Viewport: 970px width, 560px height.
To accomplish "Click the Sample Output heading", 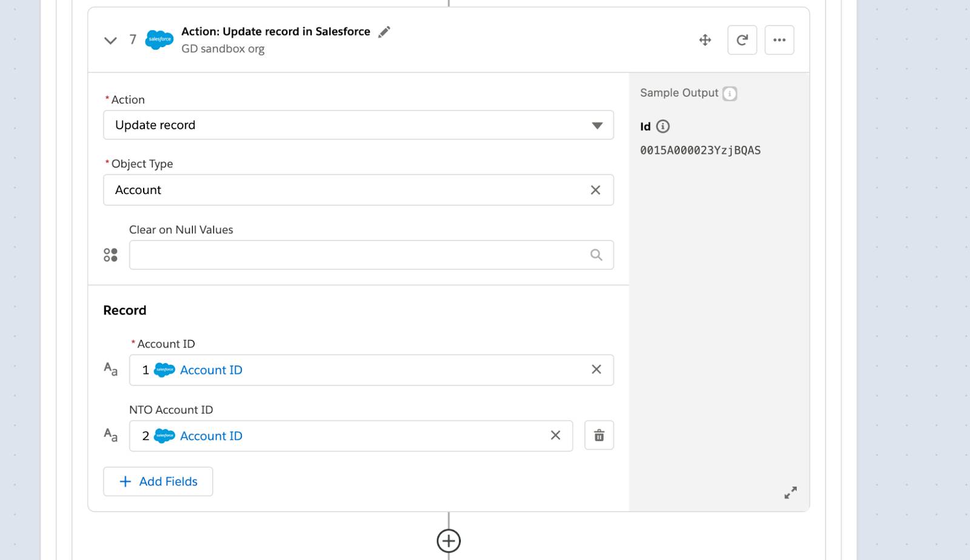I will click(x=679, y=93).
